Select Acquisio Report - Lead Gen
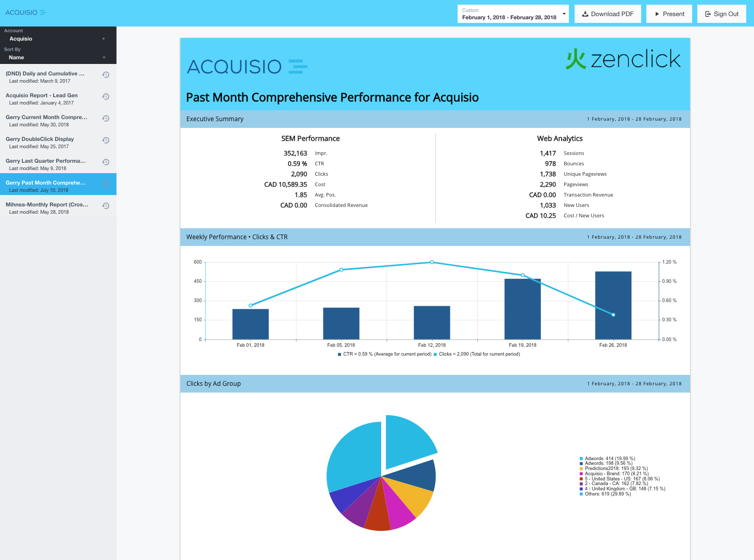This screenshot has width=754, height=560. click(58, 99)
